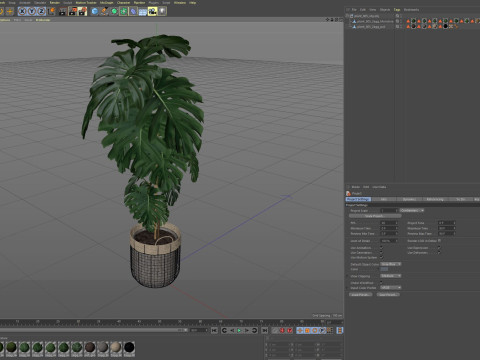Click the Floor environment icon
Viewport: 480px width, 360px height.
[143, 11]
